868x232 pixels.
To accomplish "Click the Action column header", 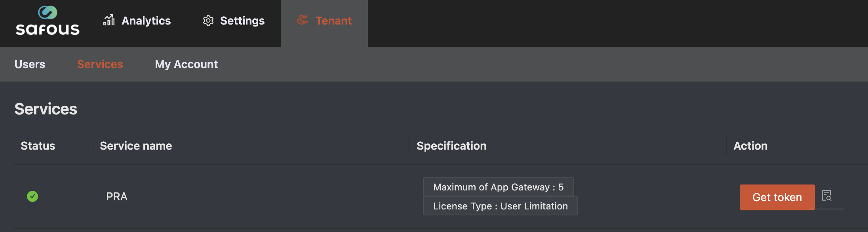I will click(x=750, y=146).
